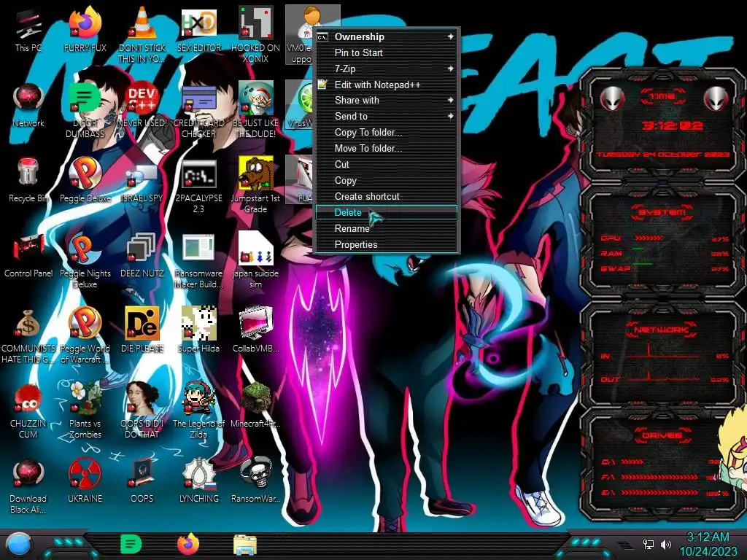Select the Plants vs Zombies shortcut
Screen dimensions: 747x560
pyautogui.click(x=85, y=411)
